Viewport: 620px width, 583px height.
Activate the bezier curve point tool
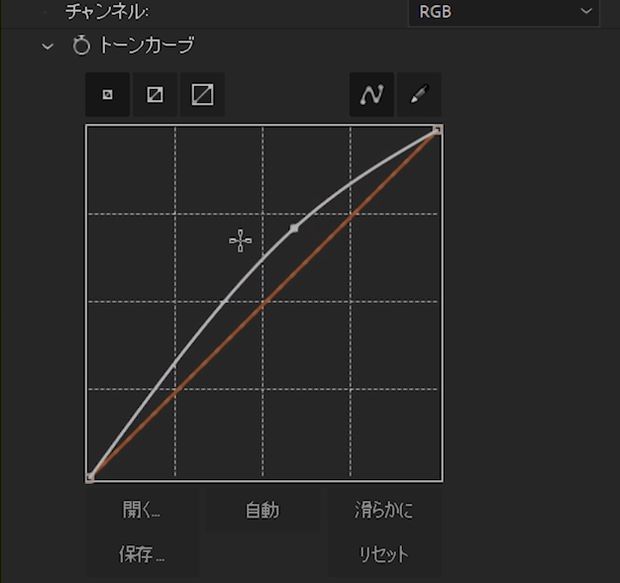pos(371,95)
